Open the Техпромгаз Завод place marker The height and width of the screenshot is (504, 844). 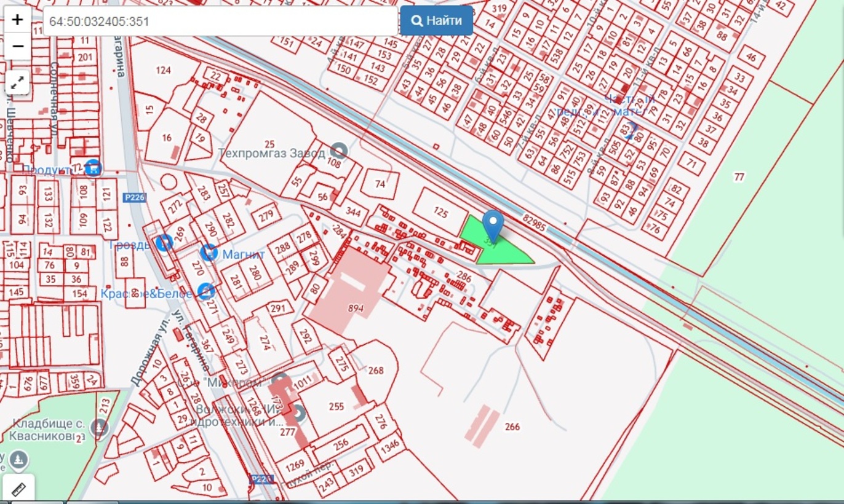pos(338,150)
